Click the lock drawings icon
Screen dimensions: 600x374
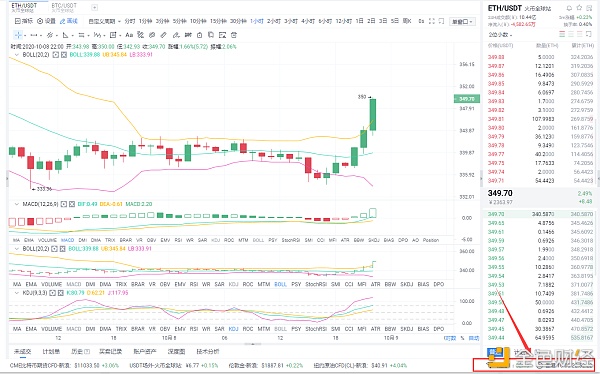click(x=199, y=35)
